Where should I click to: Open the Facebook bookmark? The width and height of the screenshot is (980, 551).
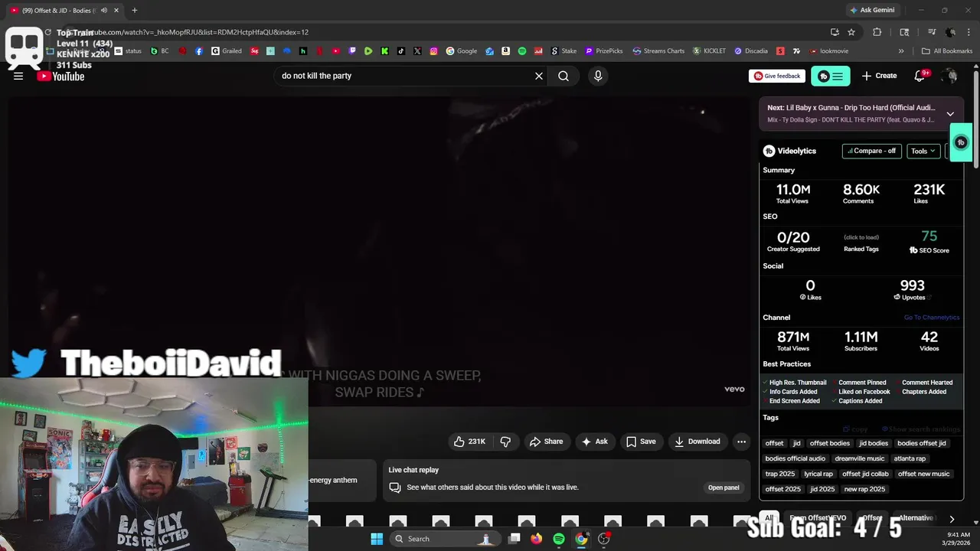199,51
